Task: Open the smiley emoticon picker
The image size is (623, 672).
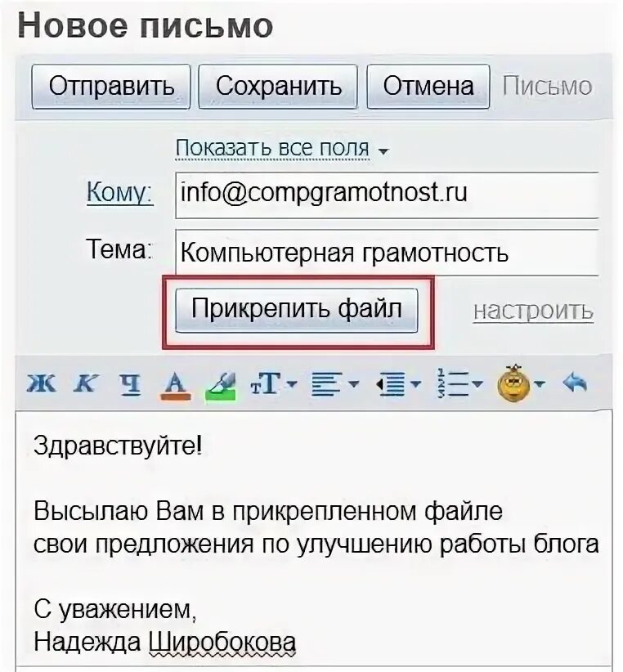Action: tap(513, 383)
